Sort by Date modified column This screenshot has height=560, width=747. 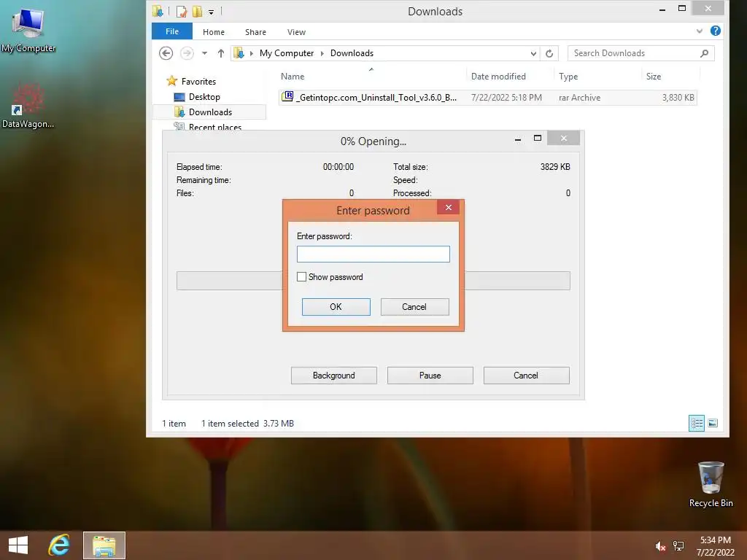point(498,76)
